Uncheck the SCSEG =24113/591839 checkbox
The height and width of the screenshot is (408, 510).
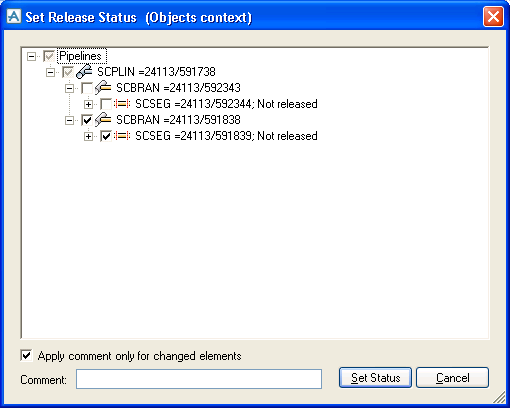point(106,136)
